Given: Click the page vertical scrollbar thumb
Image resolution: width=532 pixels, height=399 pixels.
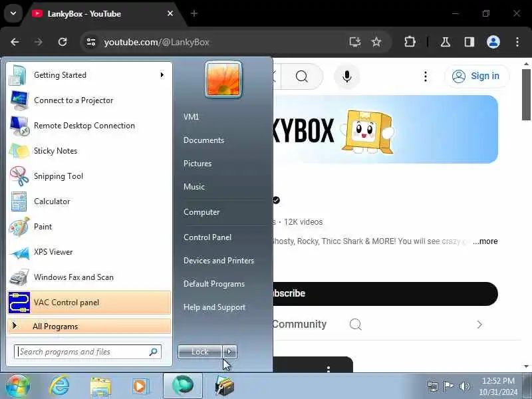Looking at the screenshot, I should click(x=526, y=94).
